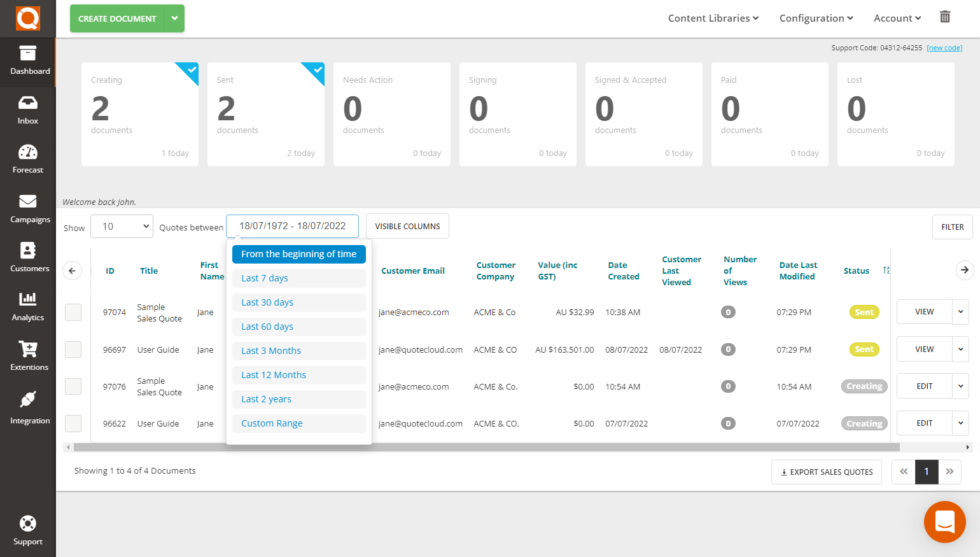The height and width of the screenshot is (557, 980).
Task: Select the Extensions sidebar icon
Action: [27, 356]
